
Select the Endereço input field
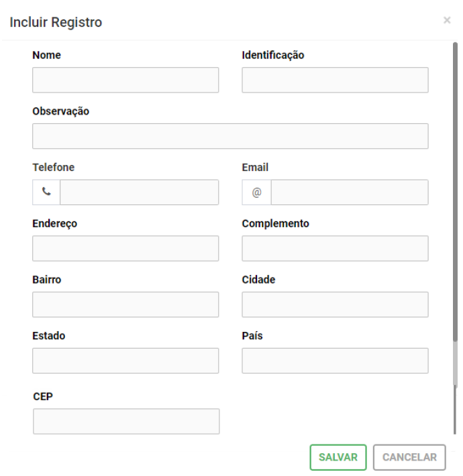pos(125,248)
